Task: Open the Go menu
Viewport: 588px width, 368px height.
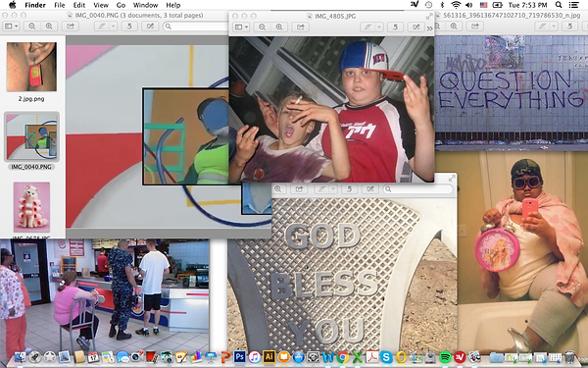Action: click(x=121, y=5)
